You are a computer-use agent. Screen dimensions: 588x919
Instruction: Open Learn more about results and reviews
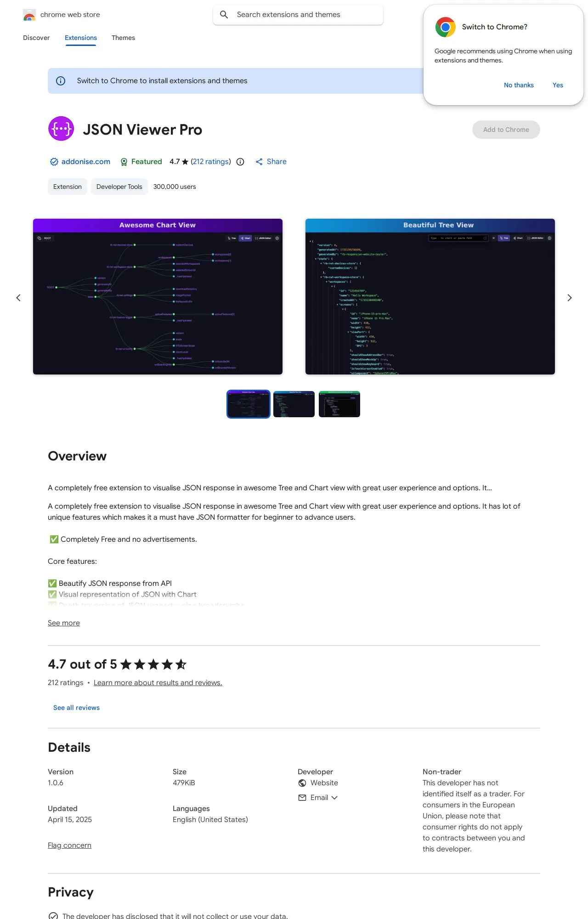(158, 683)
